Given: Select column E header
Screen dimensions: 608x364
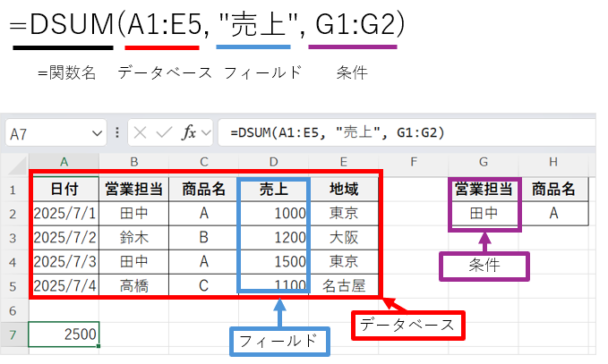Looking at the screenshot, I should tap(344, 162).
